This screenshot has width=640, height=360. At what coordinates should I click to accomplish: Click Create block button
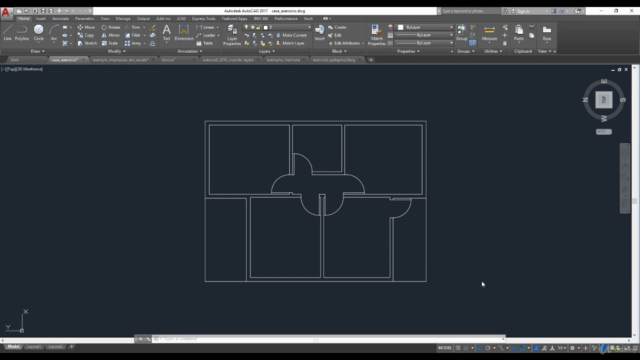(x=337, y=27)
